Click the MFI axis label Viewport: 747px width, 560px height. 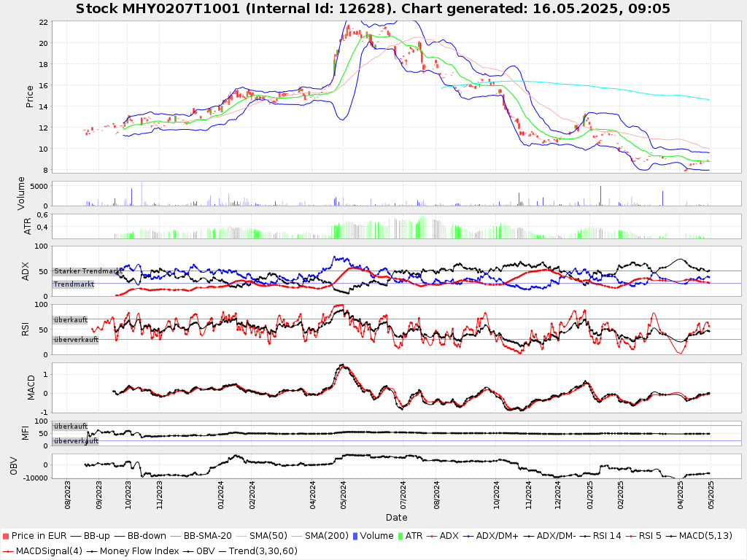pyautogui.click(x=26, y=433)
